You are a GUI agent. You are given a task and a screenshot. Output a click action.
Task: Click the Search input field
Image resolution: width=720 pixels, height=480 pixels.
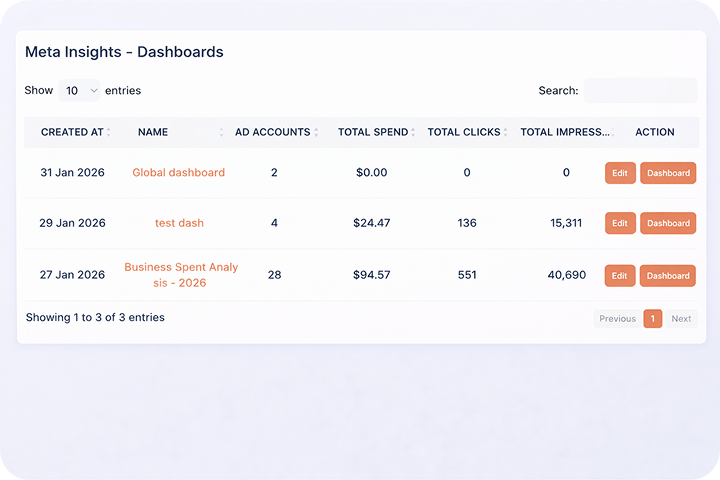coord(640,91)
